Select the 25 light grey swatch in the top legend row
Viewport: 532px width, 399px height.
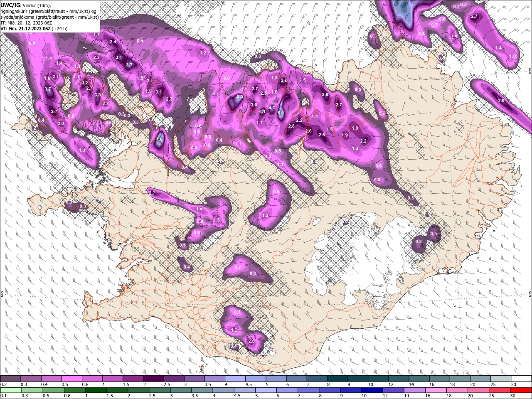click(500, 379)
